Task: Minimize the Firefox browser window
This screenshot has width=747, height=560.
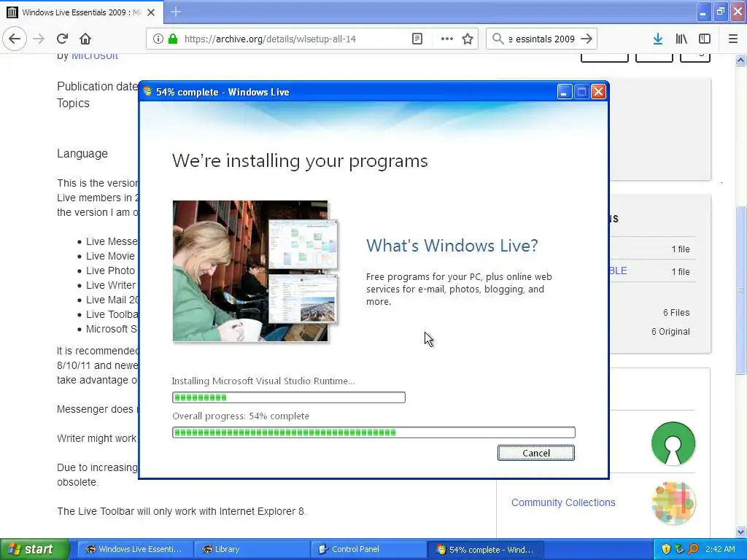Action: click(x=703, y=12)
